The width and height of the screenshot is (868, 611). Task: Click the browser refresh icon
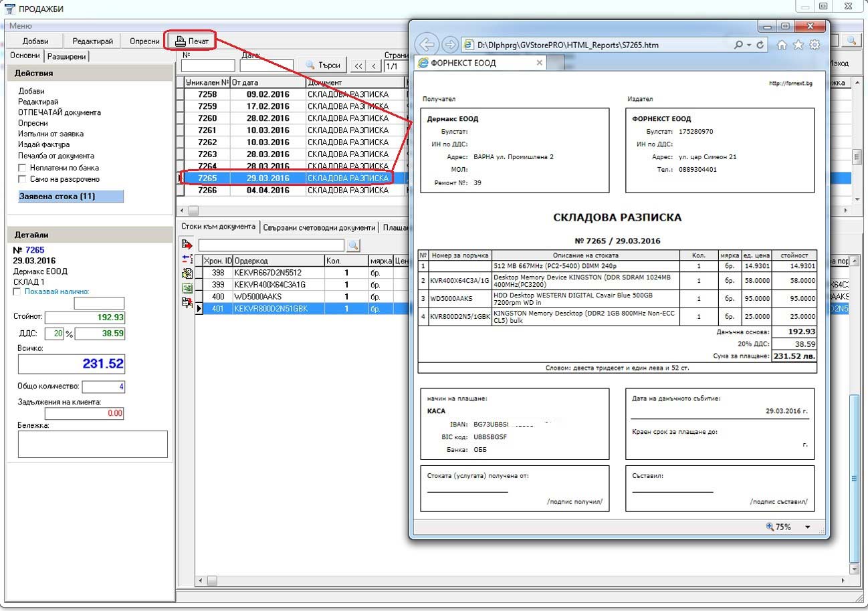point(760,45)
